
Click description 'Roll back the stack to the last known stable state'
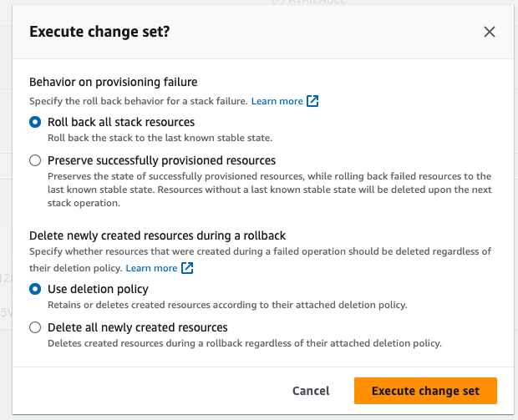tap(160, 138)
